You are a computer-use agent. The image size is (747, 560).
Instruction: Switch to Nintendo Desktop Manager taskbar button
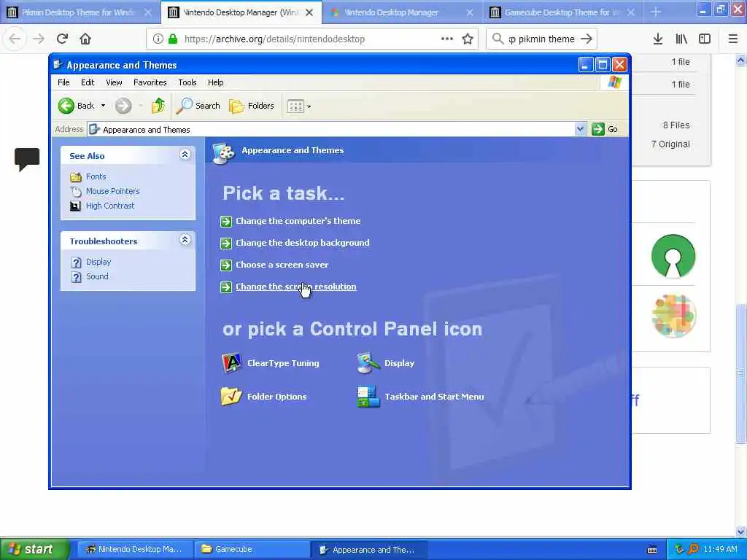click(x=135, y=550)
